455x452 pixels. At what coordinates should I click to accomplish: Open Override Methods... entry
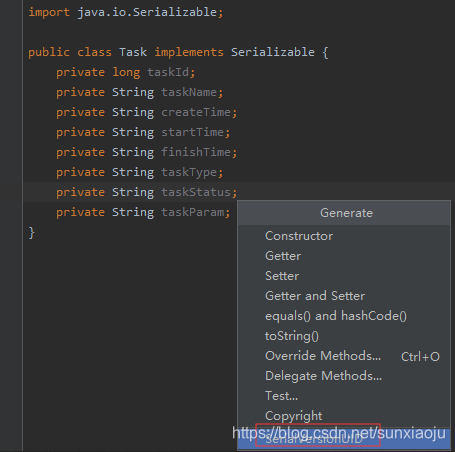[x=344, y=356]
